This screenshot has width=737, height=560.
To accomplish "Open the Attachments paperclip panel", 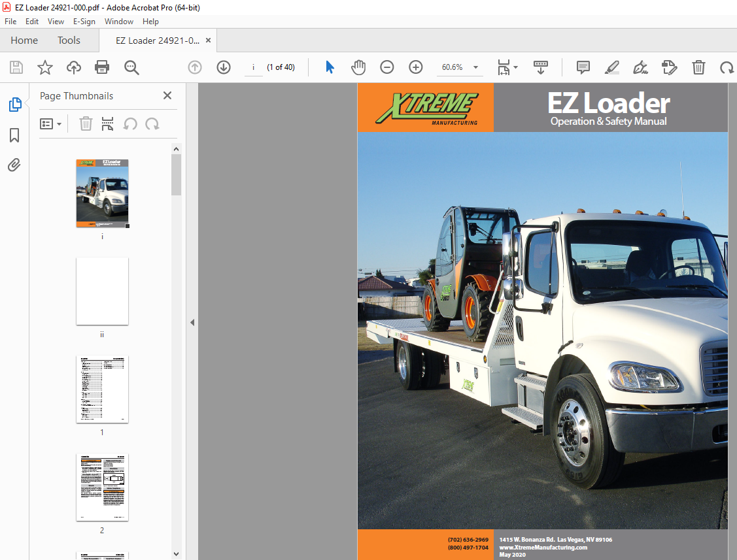I will click(x=14, y=165).
